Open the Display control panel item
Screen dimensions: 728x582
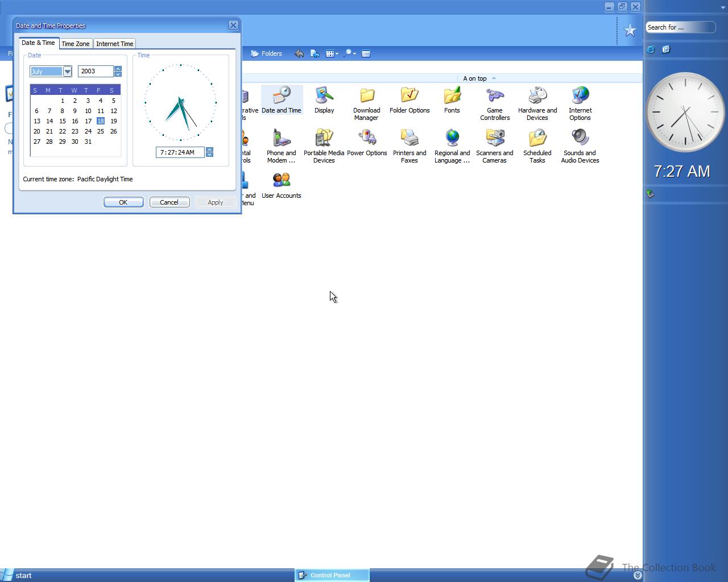(x=324, y=100)
